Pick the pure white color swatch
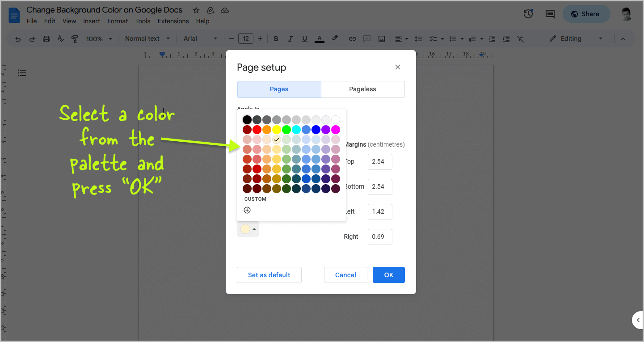Screen dimensions: 644x342 (336, 120)
